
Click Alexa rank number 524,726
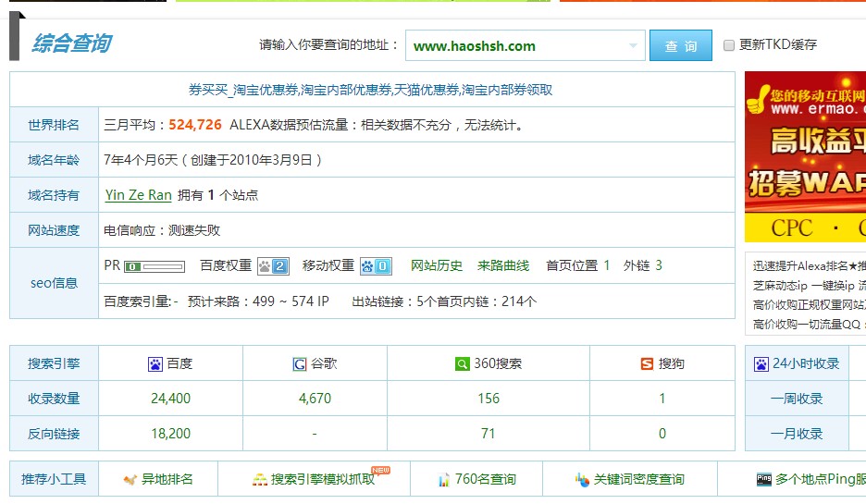(195, 125)
